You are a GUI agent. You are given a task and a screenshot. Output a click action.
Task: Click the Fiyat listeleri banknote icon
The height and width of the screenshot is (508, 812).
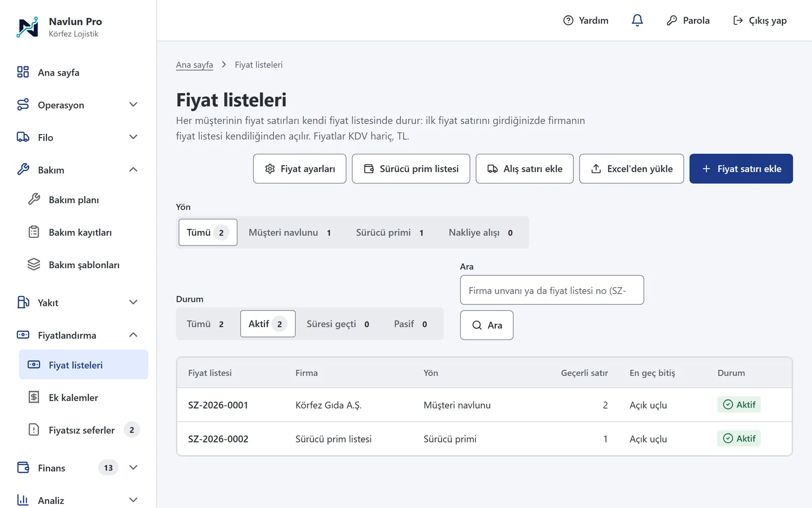pyautogui.click(x=34, y=365)
